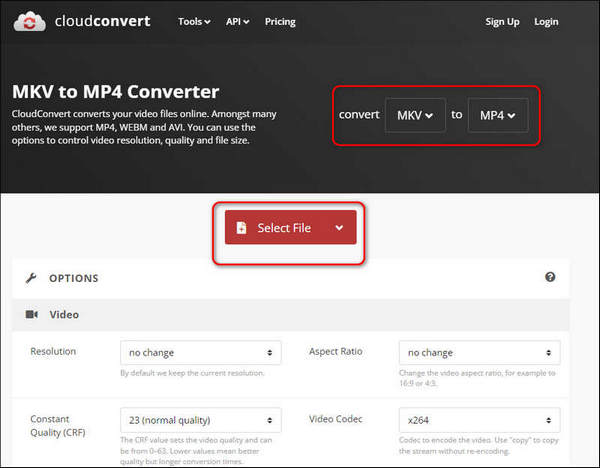Image resolution: width=600 pixels, height=468 pixels.
Task: Click the help question mark icon in Options
Action: tap(550, 278)
